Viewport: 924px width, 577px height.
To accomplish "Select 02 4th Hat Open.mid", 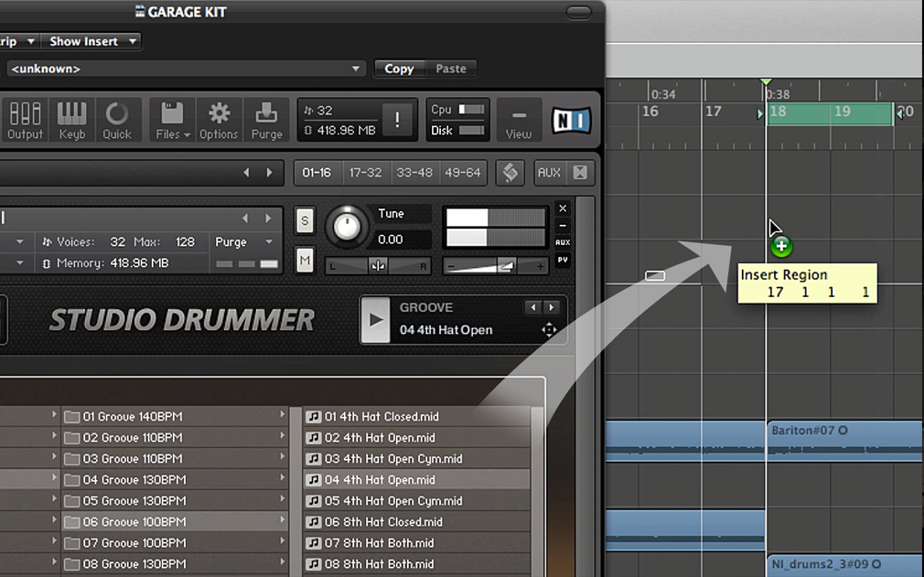I will [x=416, y=437].
